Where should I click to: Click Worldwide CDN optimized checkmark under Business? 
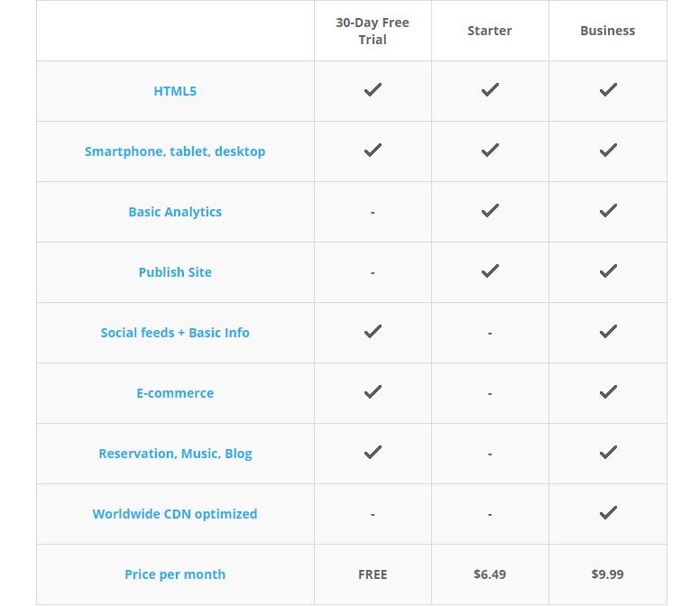point(608,513)
